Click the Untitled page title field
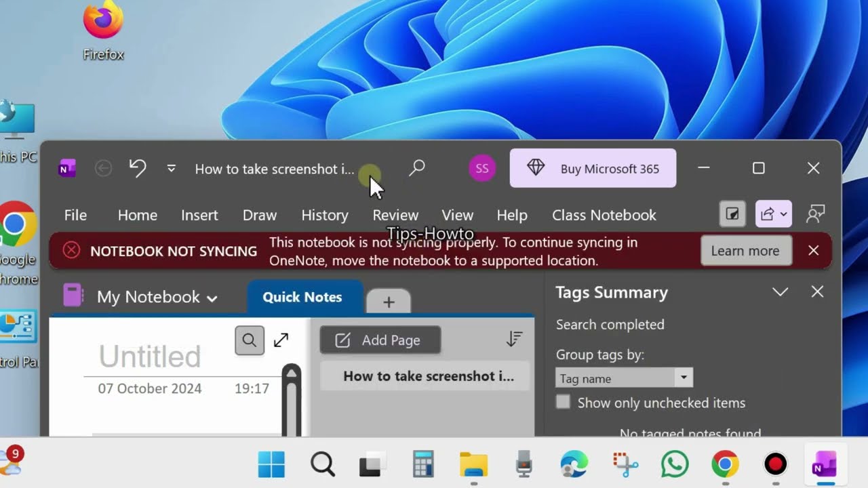868x488 pixels. click(x=150, y=357)
